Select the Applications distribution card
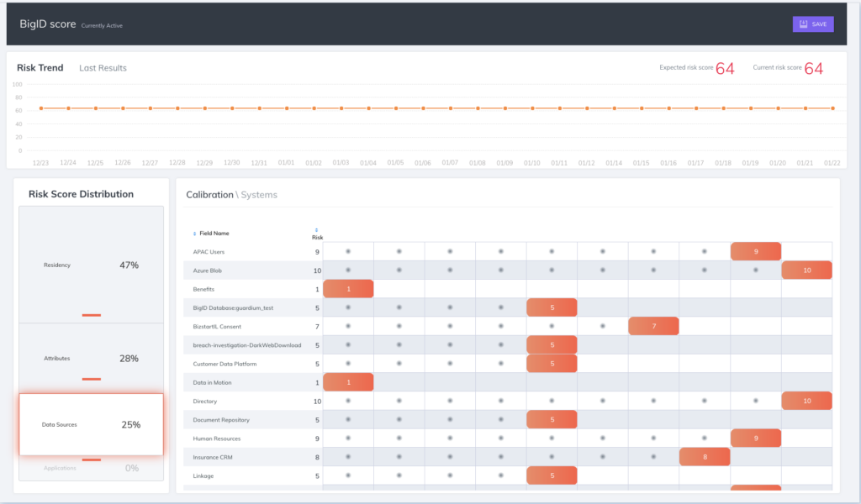This screenshot has width=861, height=504. (x=91, y=468)
